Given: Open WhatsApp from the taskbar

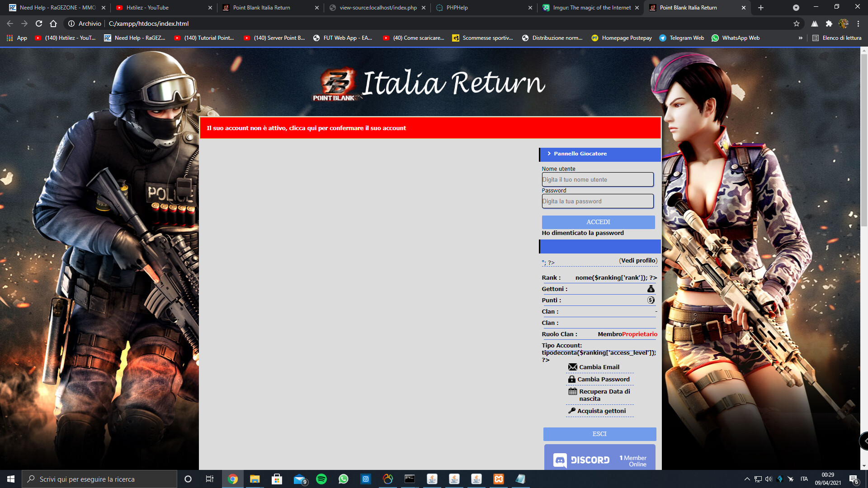Looking at the screenshot, I should 344,479.
